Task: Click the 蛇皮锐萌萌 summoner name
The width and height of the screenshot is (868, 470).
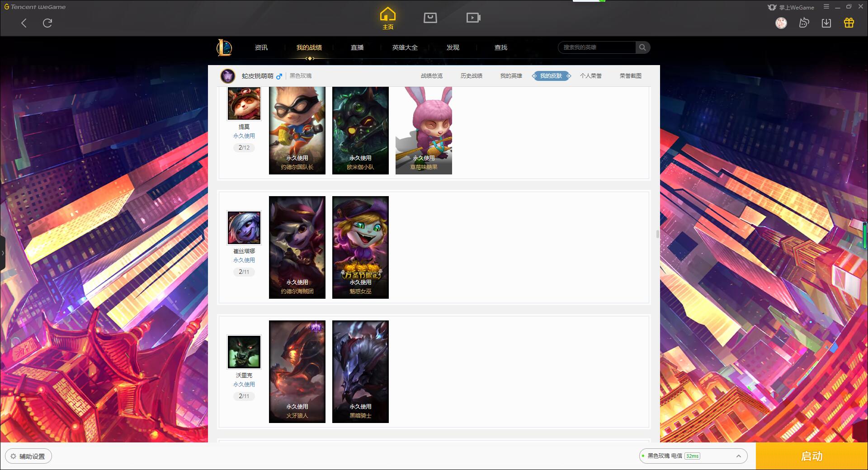Action: 258,76
